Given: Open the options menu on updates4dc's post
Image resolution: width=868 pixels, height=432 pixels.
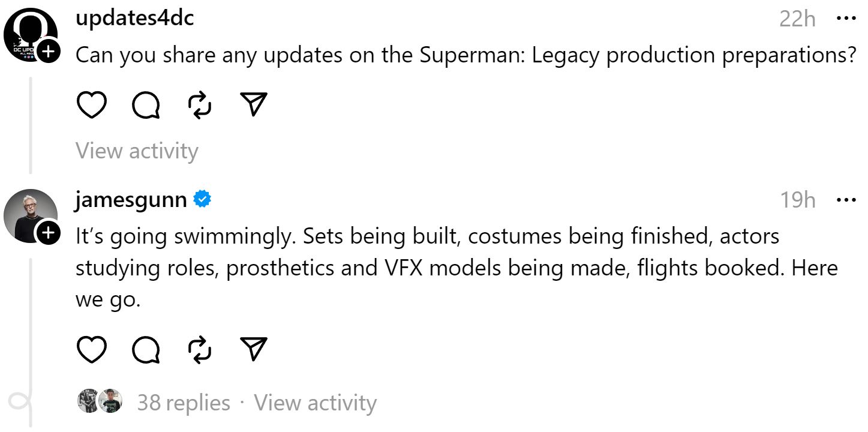Looking at the screenshot, I should coord(848,18).
